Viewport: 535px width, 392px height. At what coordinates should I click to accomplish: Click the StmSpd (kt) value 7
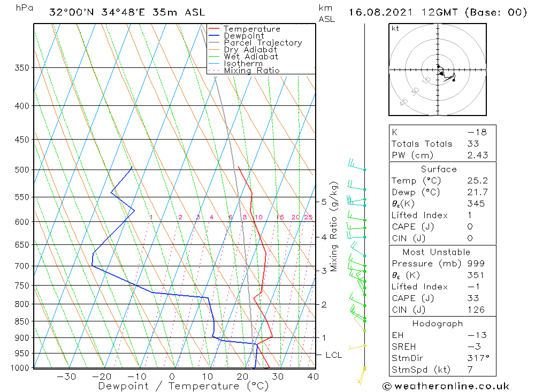coord(470,370)
